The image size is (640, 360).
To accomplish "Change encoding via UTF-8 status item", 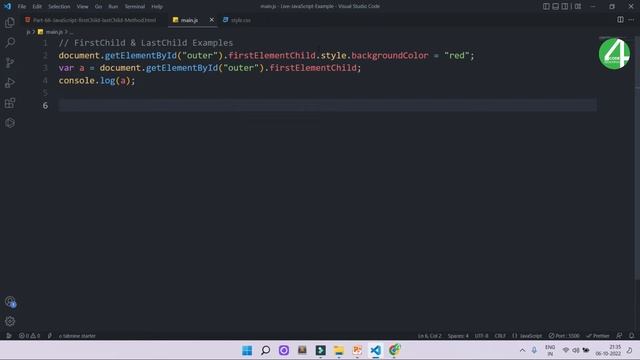I will (x=481, y=336).
